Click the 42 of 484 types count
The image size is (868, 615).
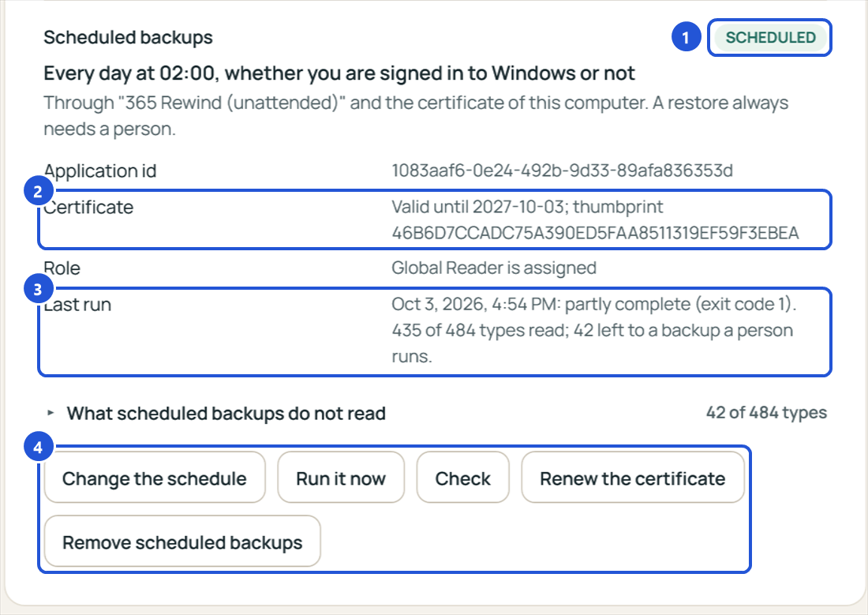pos(766,413)
